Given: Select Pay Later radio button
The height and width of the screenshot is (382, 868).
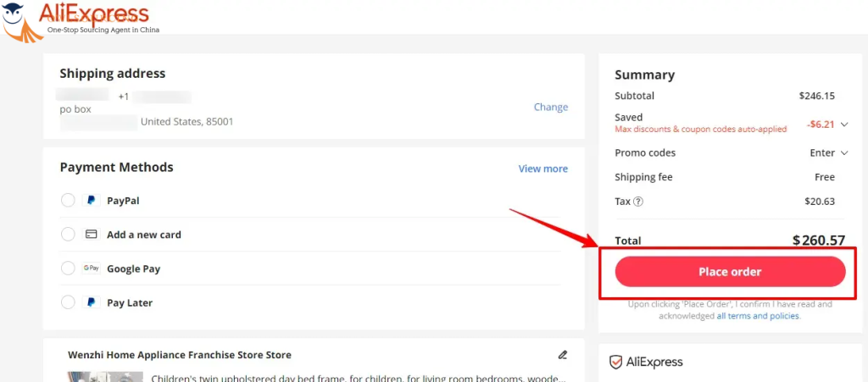Looking at the screenshot, I should coord(68,302).
